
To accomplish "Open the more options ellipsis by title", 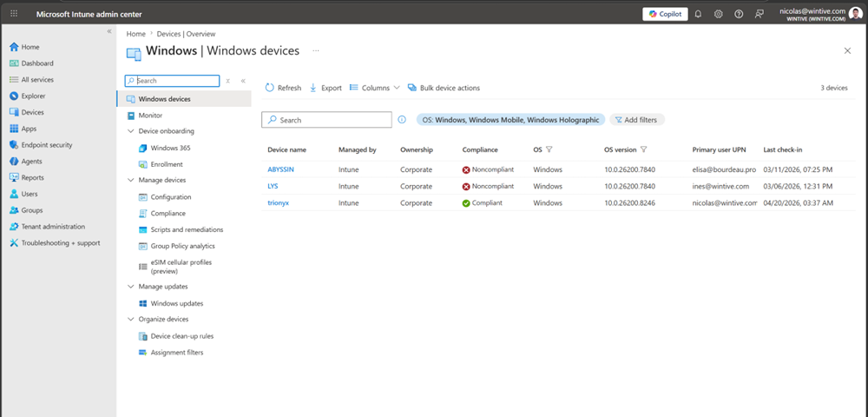I will coord(316,50).
